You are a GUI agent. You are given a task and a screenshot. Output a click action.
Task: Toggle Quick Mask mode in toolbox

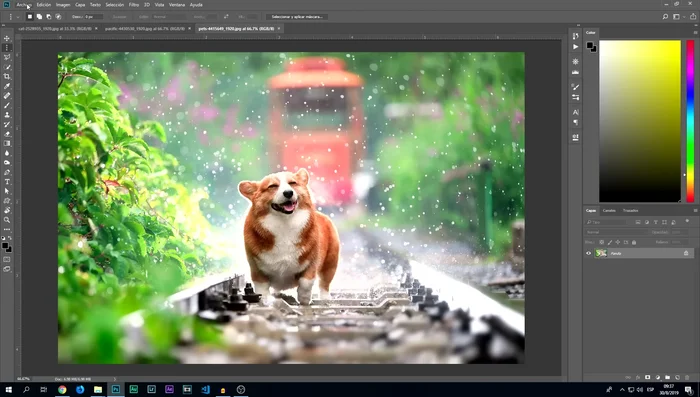click(x=7, y=259)
